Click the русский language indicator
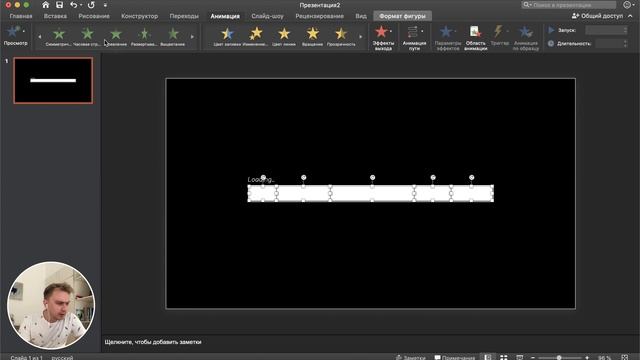This screenshot has height=360, width=640. 62,358
